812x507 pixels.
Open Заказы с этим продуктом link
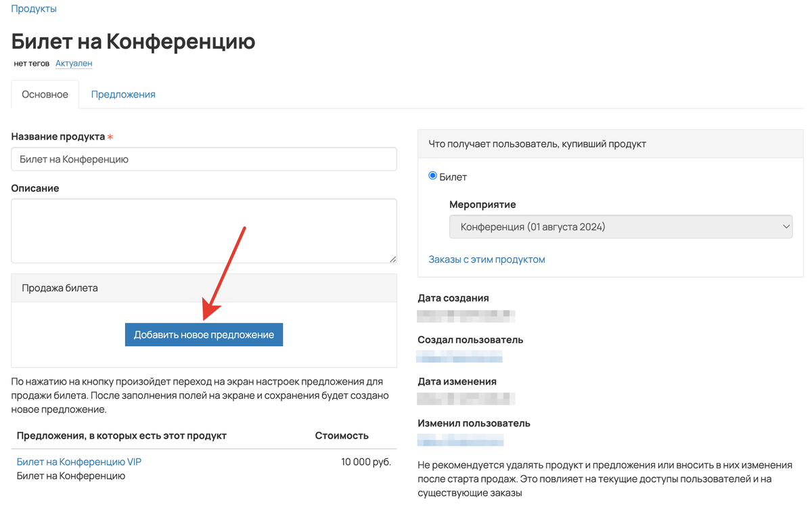[x=487, y=259]
